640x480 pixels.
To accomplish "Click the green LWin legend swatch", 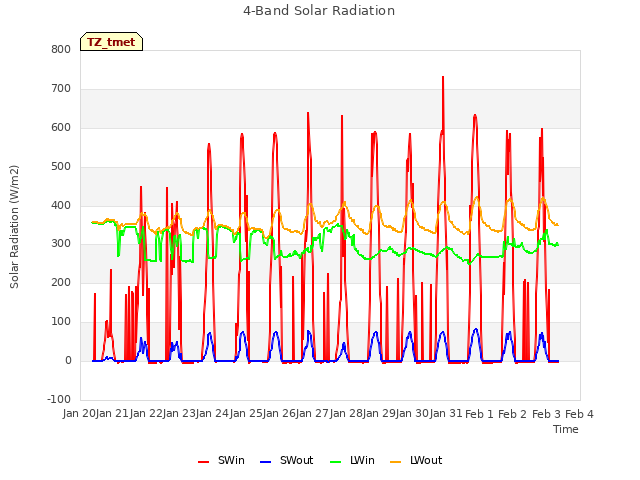I will (336, 462).
